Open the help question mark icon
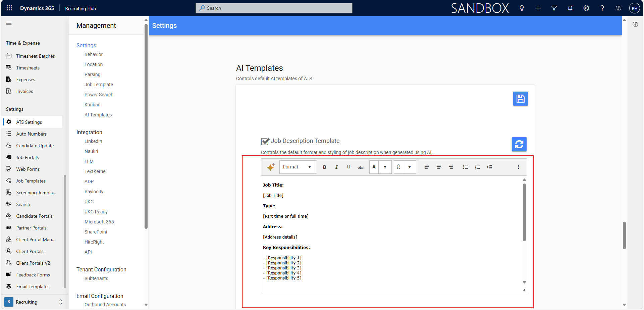The image size is (644, 310). 602,8
